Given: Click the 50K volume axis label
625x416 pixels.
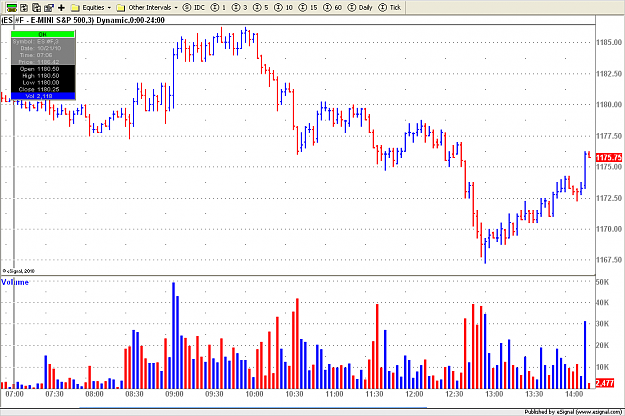Looking at the screenshot, I should (602, 282).
